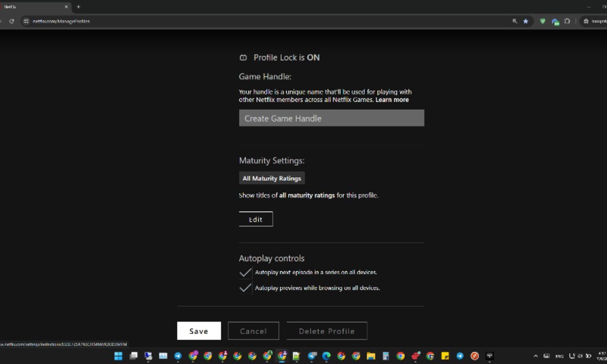The image size is (607, 364).
Task: Click the active underlined Chrome taskbar icon
Action: pos(282,356)
